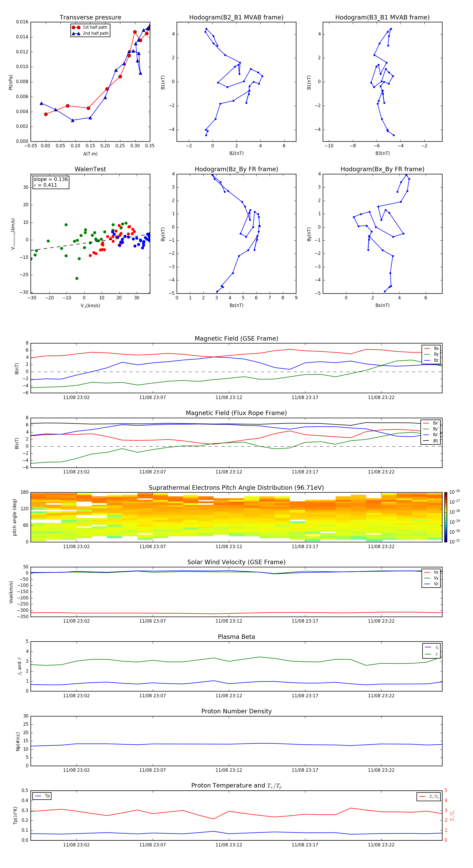Click the red Vx line in Solar Wind panel

pyautogui.click(x=236, y=613)
